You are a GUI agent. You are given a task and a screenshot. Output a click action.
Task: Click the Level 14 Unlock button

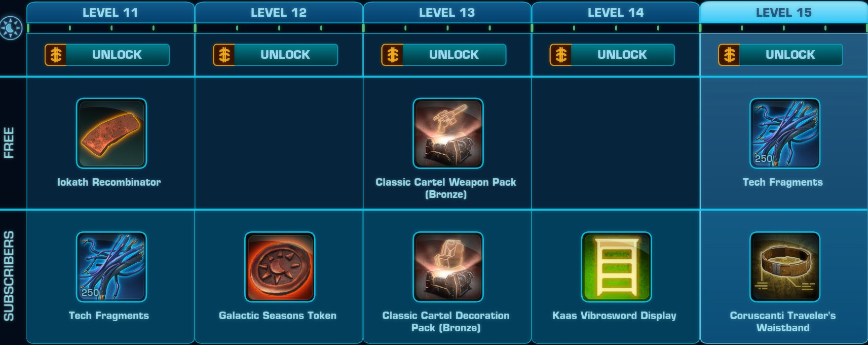[612, 55]
